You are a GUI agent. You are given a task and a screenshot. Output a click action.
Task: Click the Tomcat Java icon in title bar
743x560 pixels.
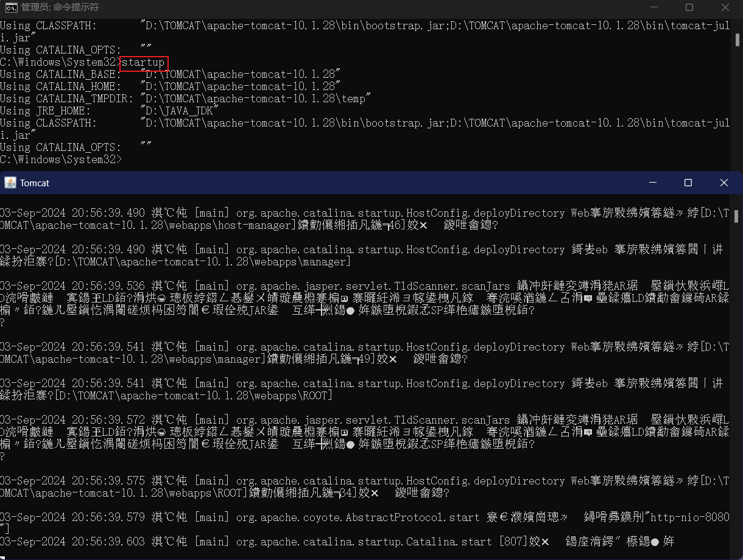10,183
